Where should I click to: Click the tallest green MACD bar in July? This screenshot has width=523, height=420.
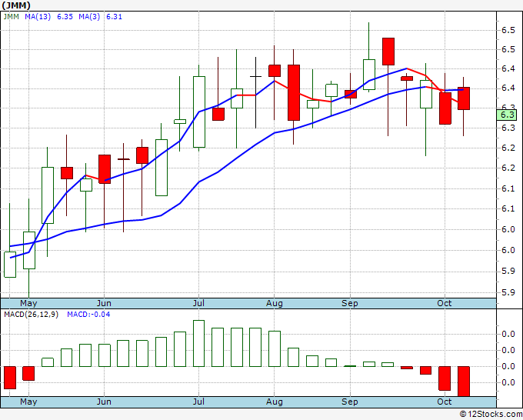[x=198, y=344]
